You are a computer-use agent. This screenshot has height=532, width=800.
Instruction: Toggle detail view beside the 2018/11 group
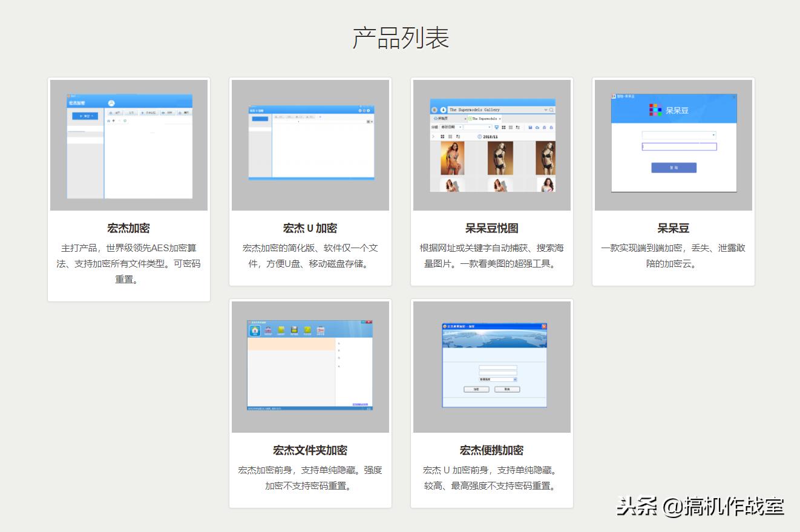pyautogui.click(x=459, y=136)
